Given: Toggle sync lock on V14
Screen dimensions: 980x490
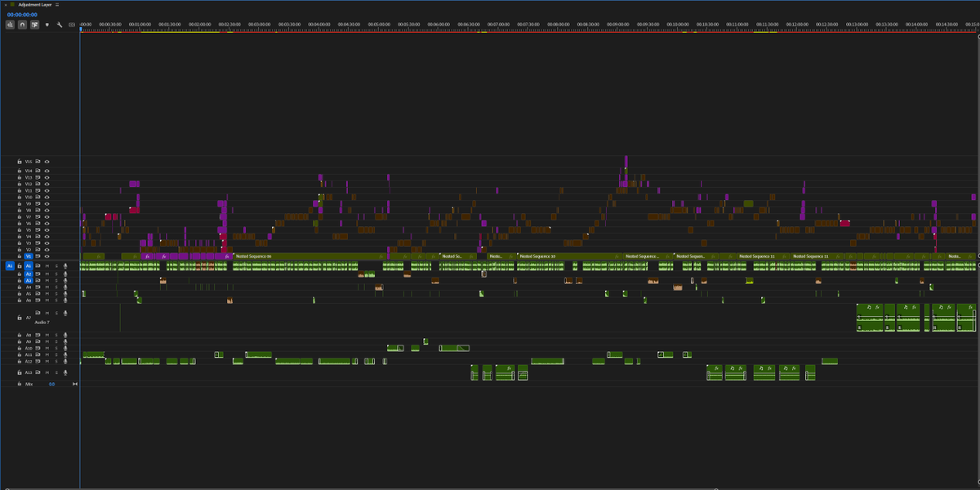Looking at the screenshot, I should coord(38,171).
